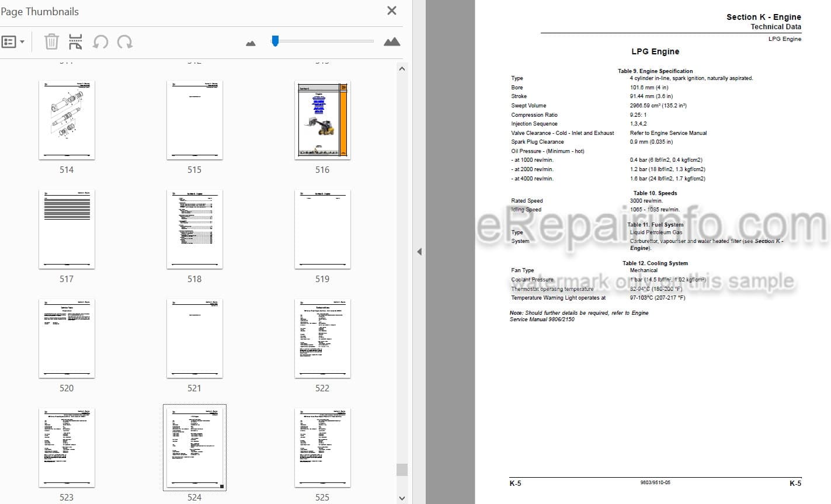Click the 'LPG Engine' page heading
This screenshot has width=831, height=504.
655,51
